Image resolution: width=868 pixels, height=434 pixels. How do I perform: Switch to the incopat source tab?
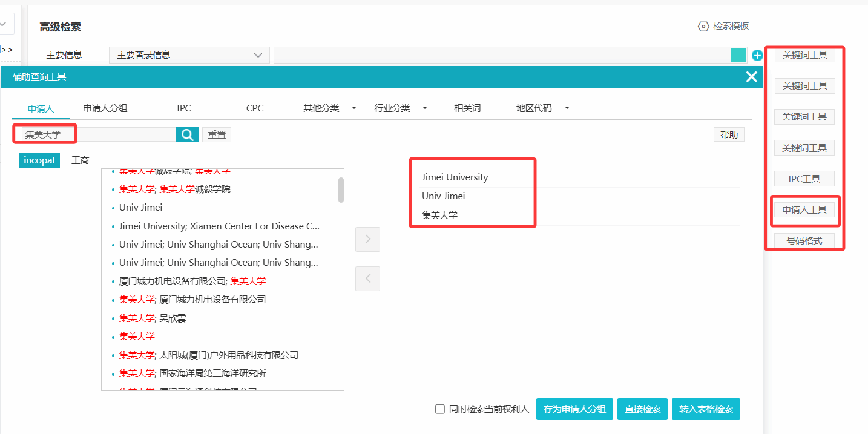point(40,160)
